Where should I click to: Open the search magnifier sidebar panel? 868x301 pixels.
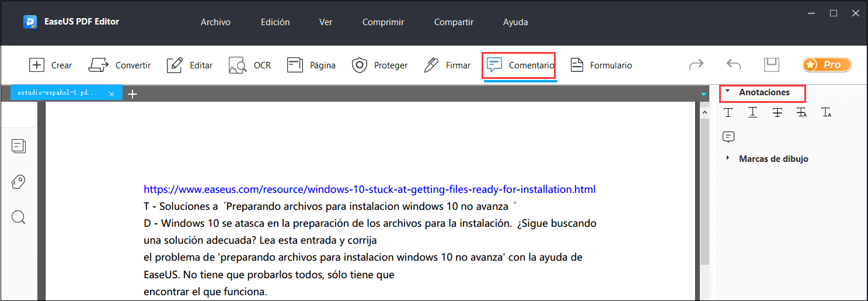[18, 217]
